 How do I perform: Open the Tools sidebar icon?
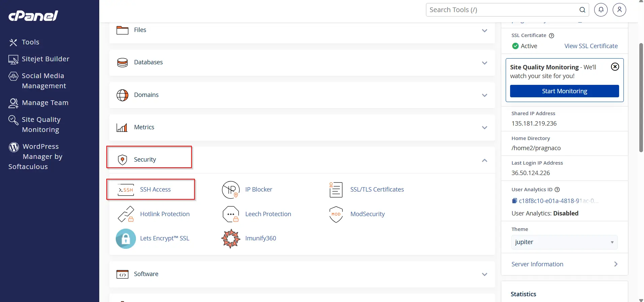[13, 42]
